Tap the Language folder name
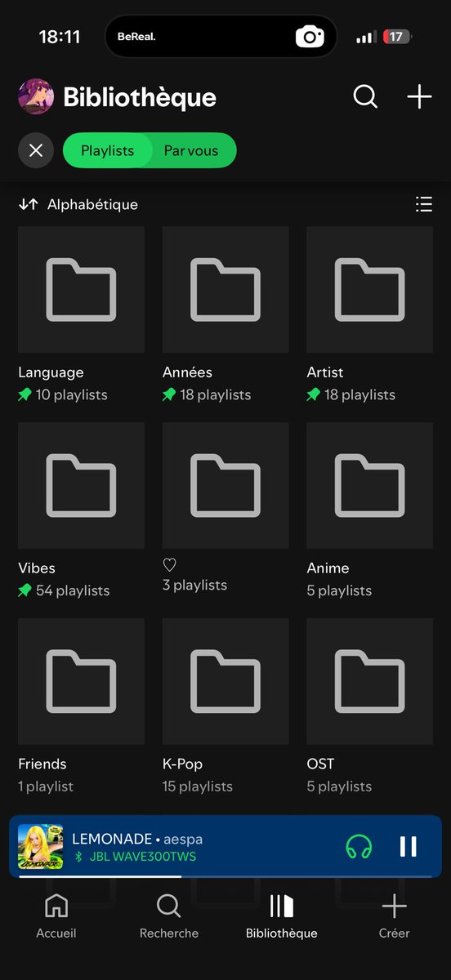The image size is (451, 980). [x=51, y=372]
